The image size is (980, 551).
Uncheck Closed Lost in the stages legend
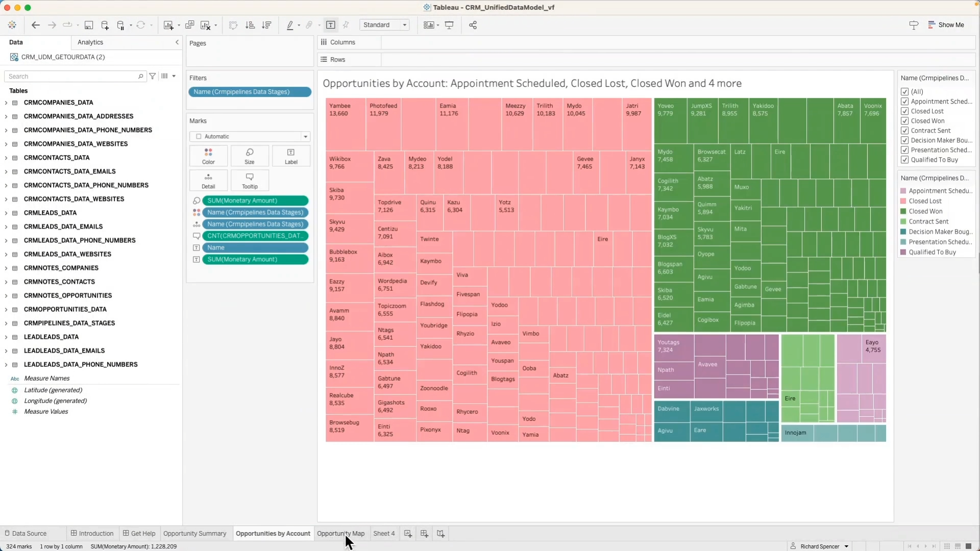pyautogui.click(x=905, y=111)
